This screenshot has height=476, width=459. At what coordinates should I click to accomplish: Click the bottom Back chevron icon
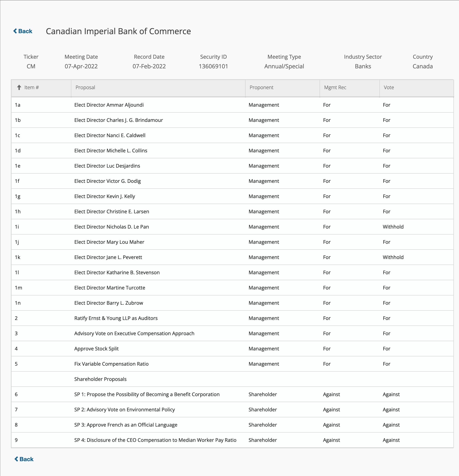(x=16, y=459)
